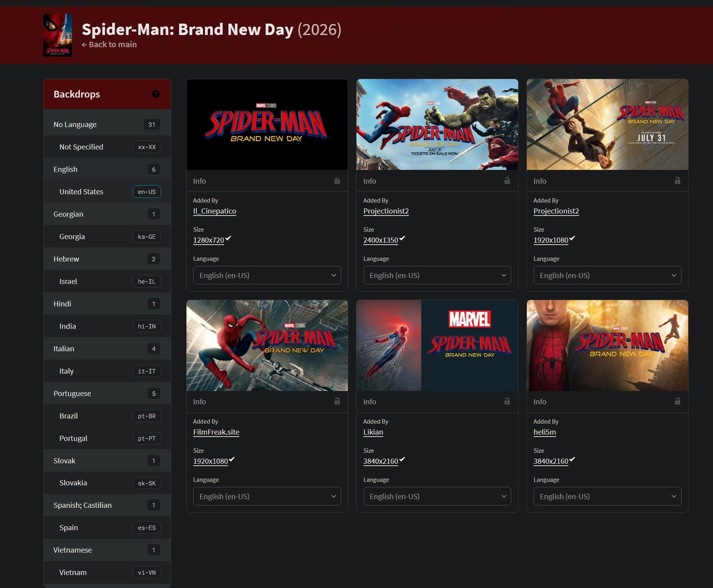Select the Israel he-IL filter
This screenshot has width=713, height=588.
107,281
